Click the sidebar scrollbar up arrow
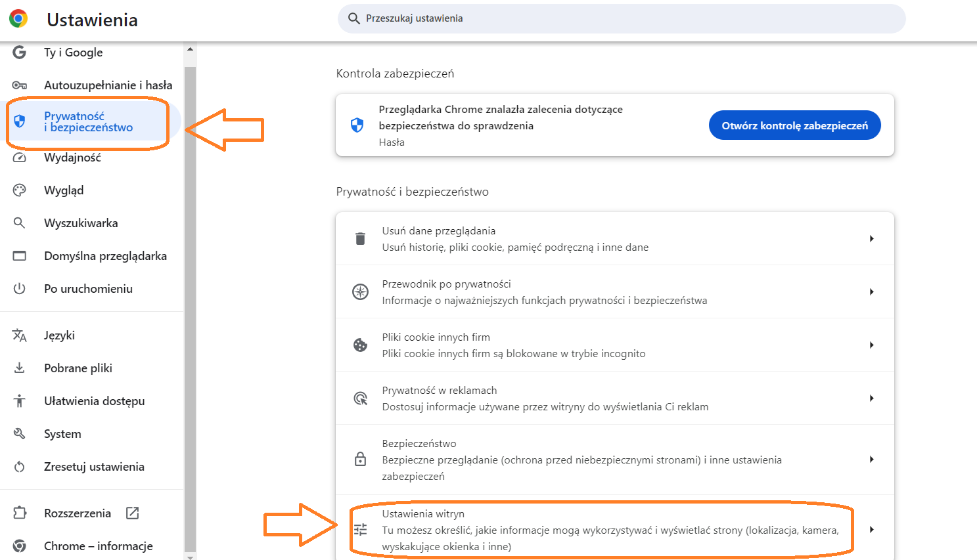The image size is (977, 560). tap(190, 49)
